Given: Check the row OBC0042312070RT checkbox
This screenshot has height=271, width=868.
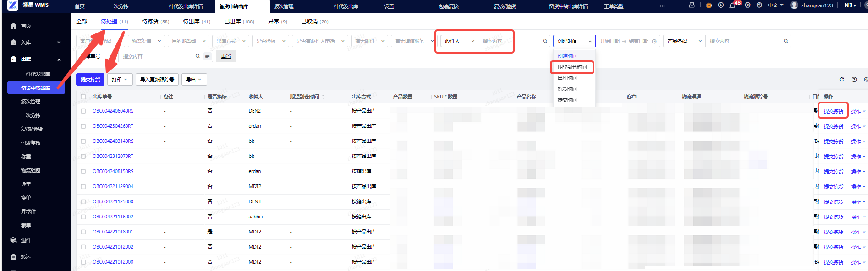Looking at the screenshot, I should [x=83, y=157].
